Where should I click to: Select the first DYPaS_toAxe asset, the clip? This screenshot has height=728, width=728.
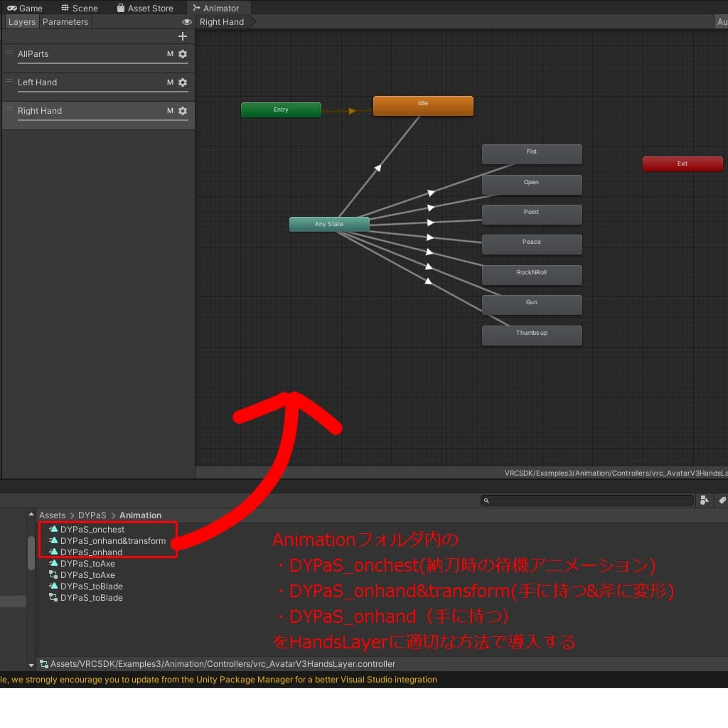pyautogui.click(x=87, y=564)
